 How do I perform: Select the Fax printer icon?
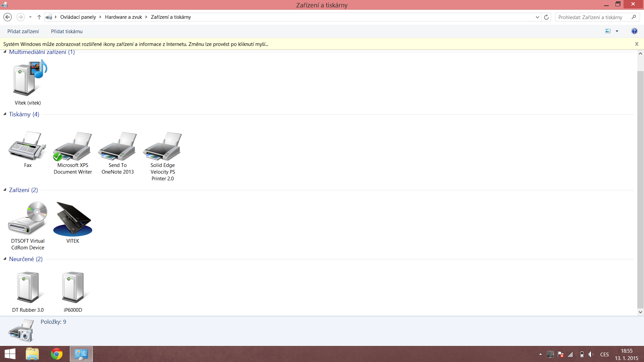click(28, 146)
